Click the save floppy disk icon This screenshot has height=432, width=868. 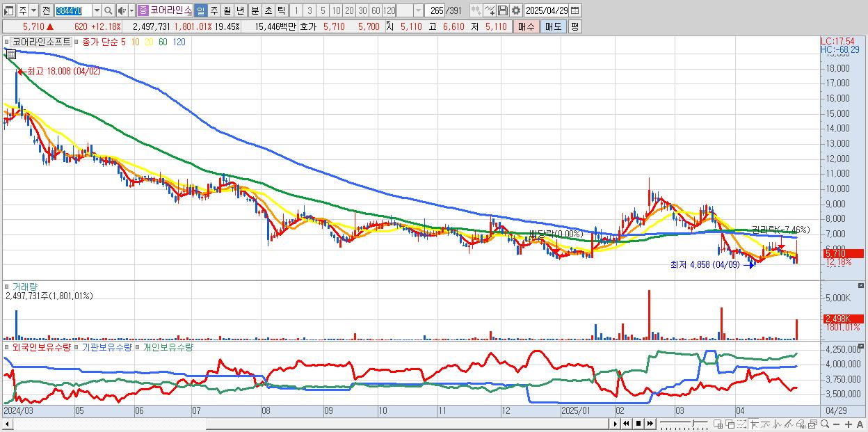502,10
